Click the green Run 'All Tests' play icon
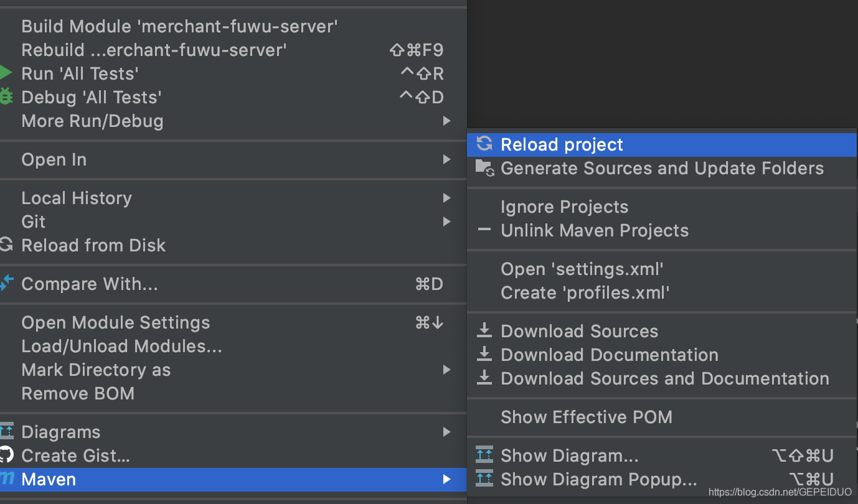This screenshot has height=504, width=858. point(6,73)
